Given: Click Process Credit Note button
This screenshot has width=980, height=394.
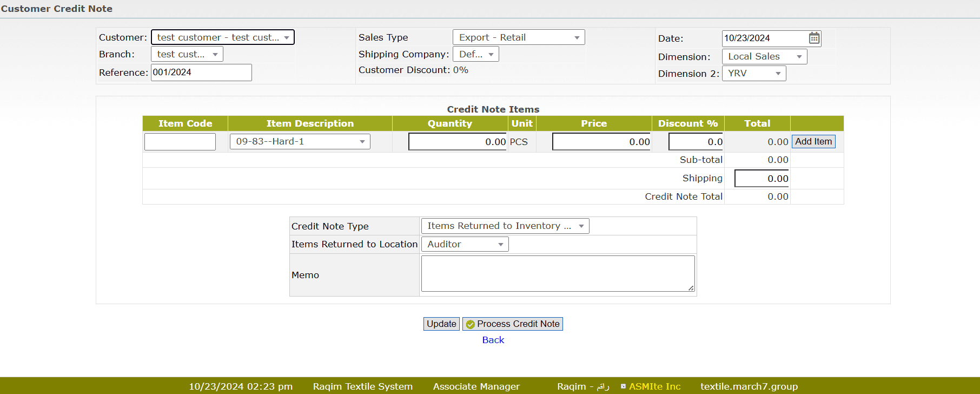Looking at the screenshot, I should tap(512, 324).
